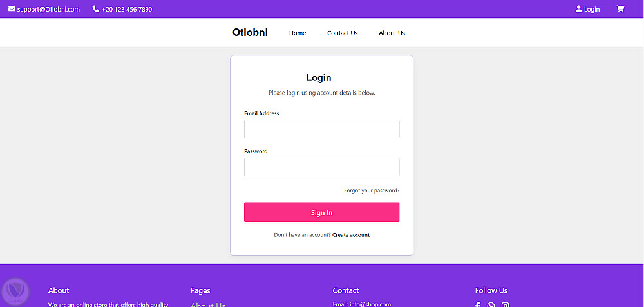The height and width of the screenshot is (307, 644).
Task: Open the WhatsApp link in footer
Action: coord(491,305)
